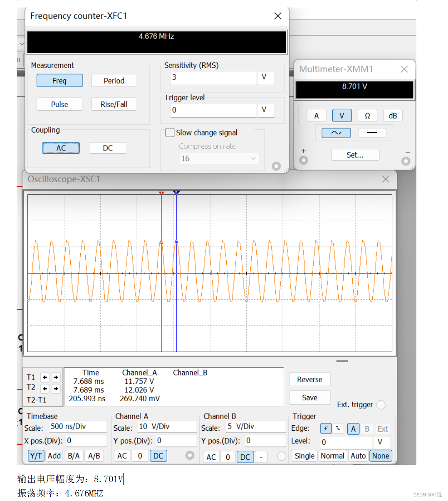This screenshot has height=501, width=448.
Task: Select ohmmeter mode Ω in Multimeter
Action: (367, 116)
